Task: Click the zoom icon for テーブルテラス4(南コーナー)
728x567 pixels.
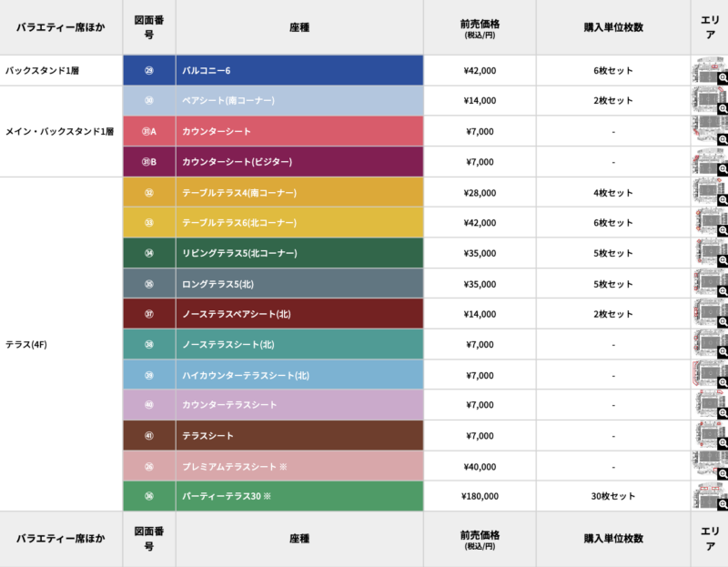Action: tap(721, 200)
